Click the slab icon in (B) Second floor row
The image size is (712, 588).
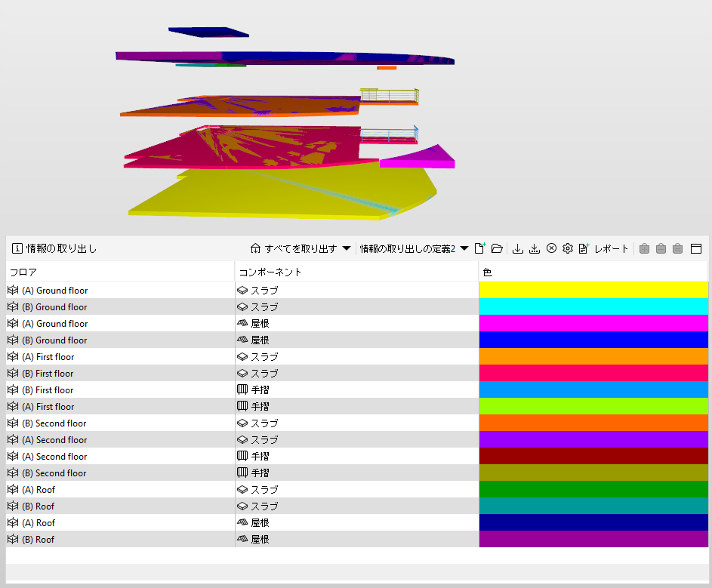(x=242, y=423)
